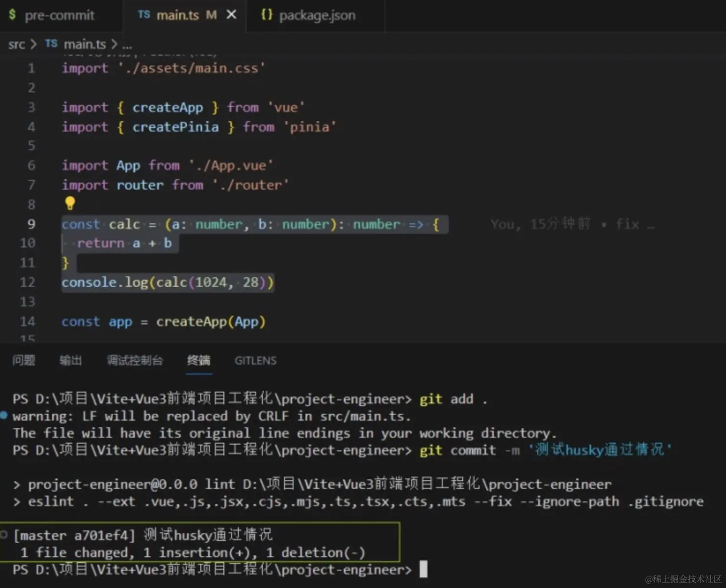Open the 调试控制台 panel tab
Viewport: 726px width, 588px height.
135,360
